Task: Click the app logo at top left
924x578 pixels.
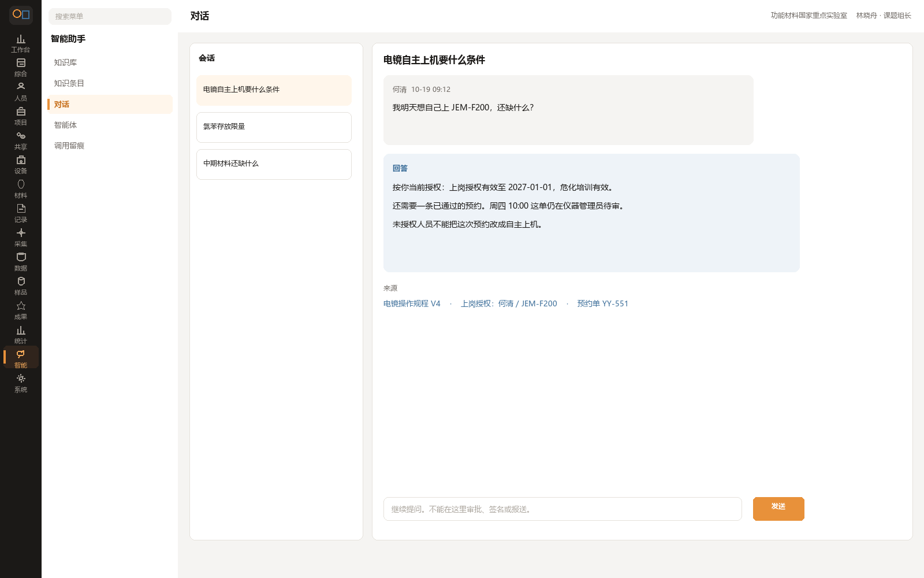Action: point(21,14)
